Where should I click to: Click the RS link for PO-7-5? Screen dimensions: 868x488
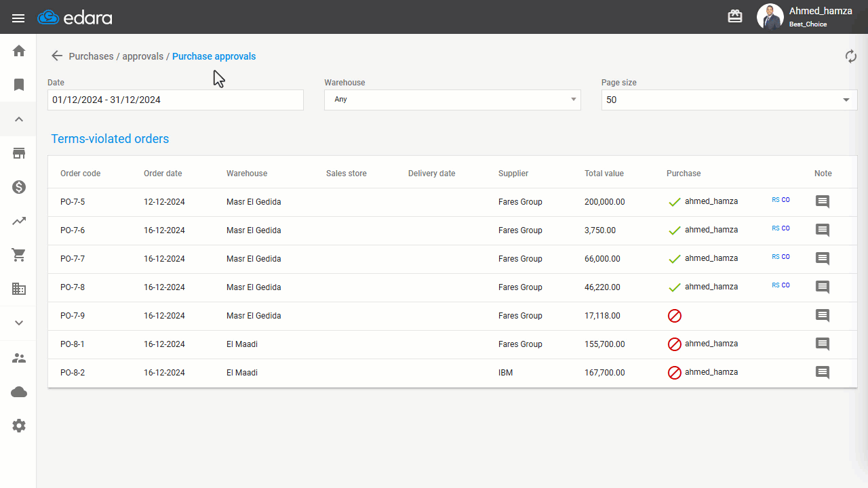click(x=776, y=200)
